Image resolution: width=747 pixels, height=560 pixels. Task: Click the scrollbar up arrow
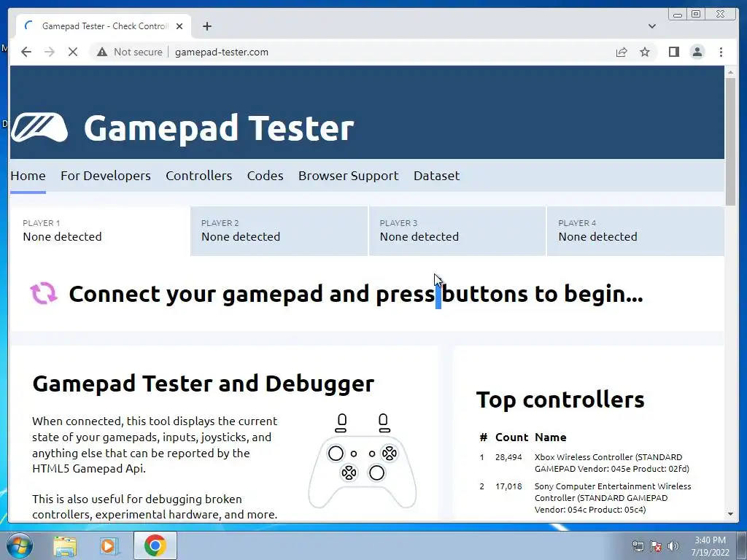[x=730, y=72]
